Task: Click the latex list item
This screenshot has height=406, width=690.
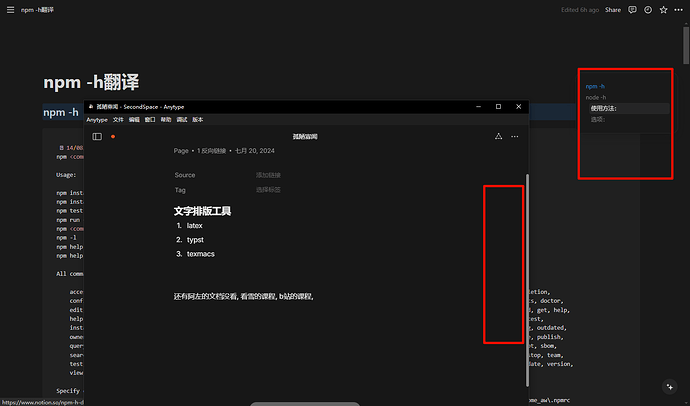Action: [195, 226]
